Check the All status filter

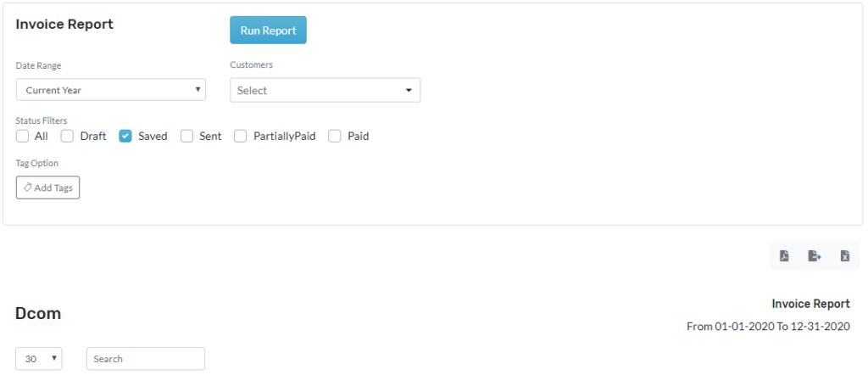click(x=22, y=137)
